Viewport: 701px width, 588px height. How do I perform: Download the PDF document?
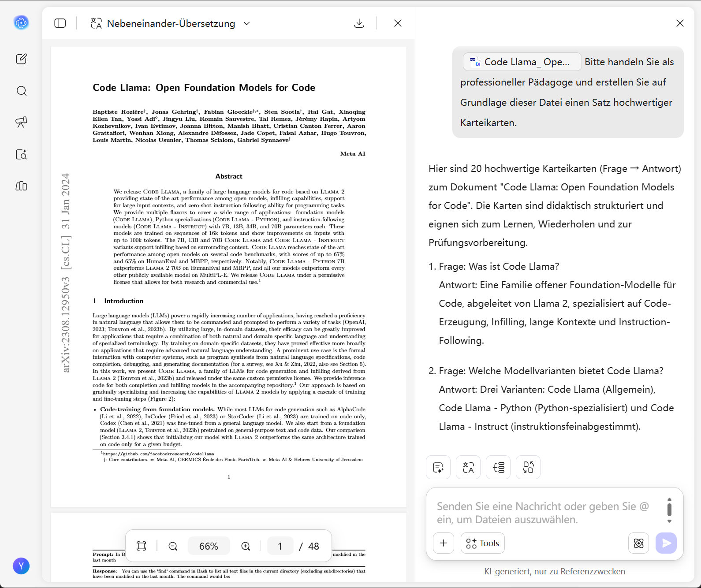(x=359, y=23)
